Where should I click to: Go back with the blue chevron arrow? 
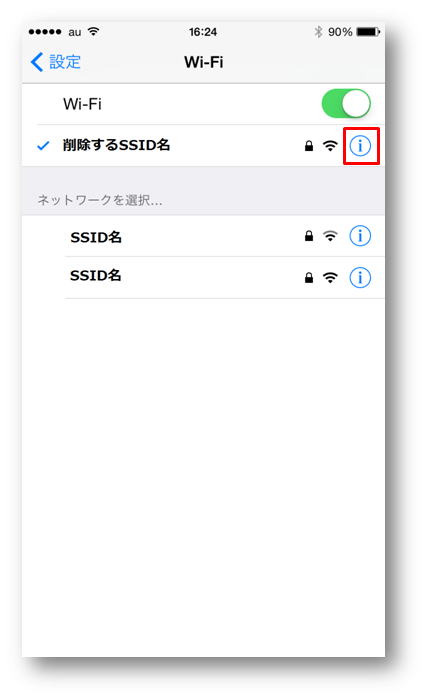tap(37, 62)
